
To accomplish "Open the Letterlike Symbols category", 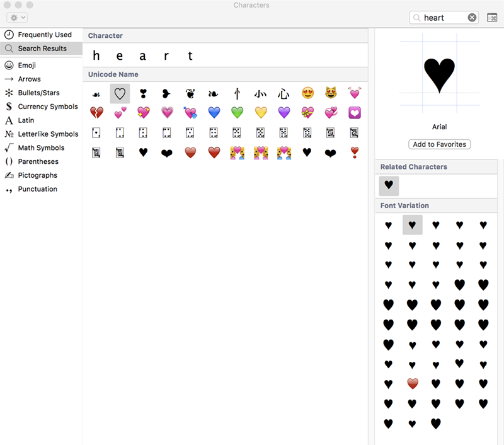I will click(x=41, y=134).
